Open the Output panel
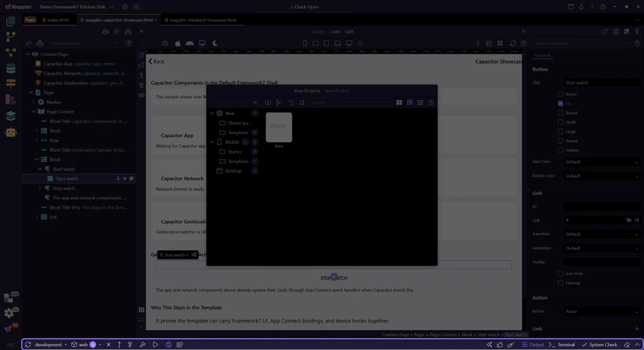 [x=533, y=345]
